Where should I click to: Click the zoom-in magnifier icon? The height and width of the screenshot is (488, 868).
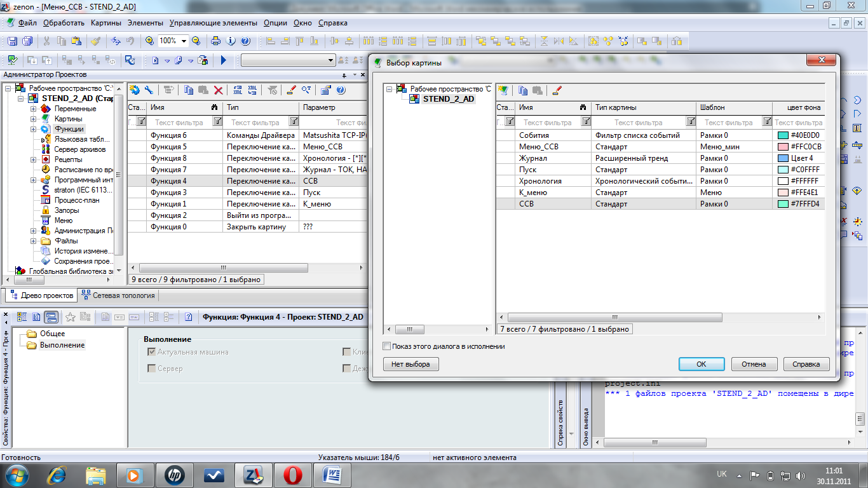click(x=149, y=41)
